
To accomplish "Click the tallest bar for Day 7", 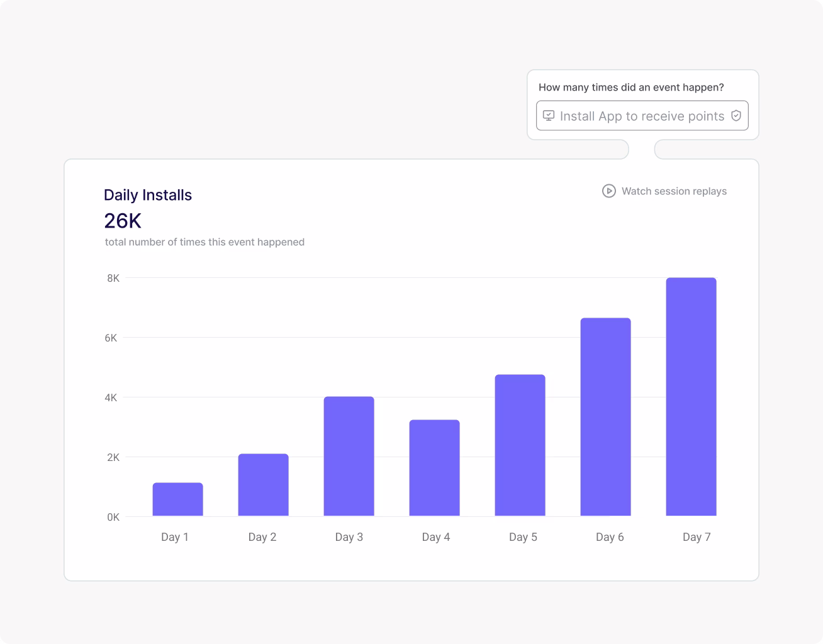I will [691, 396].
